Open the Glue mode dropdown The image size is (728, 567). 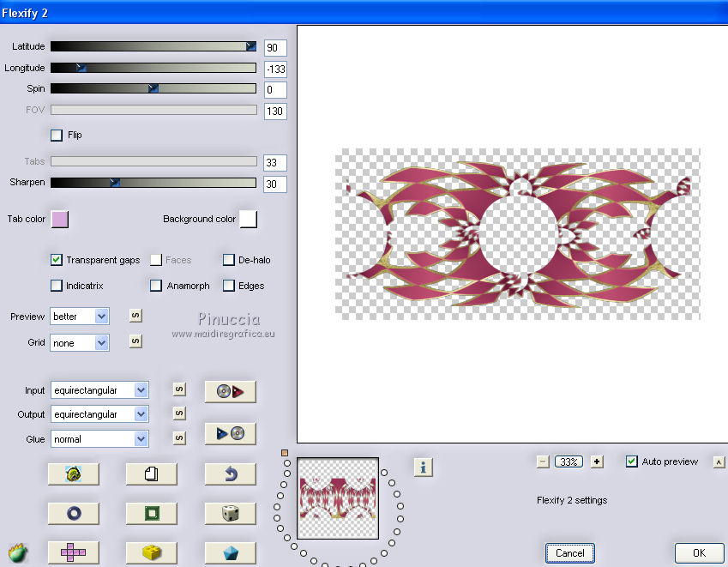pyautogui.click(x=99, y=439)
